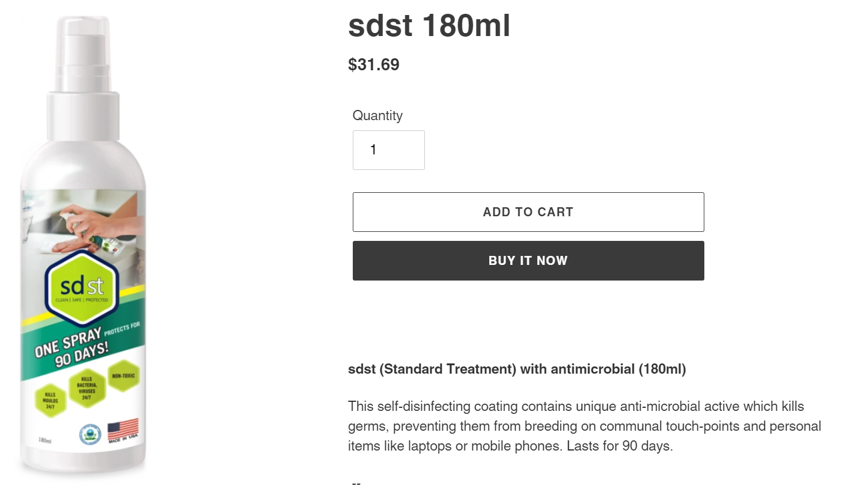Click the $31.69 price text
The image size is (860, 504).
(x=374, y=64)
